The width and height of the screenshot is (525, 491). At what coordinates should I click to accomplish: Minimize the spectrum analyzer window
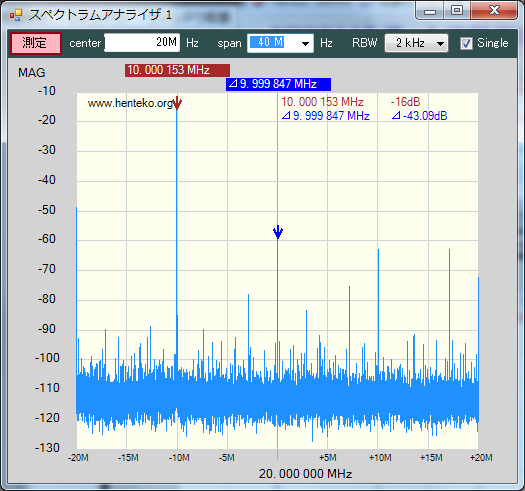pyautogui.click(x=430, y=11)
